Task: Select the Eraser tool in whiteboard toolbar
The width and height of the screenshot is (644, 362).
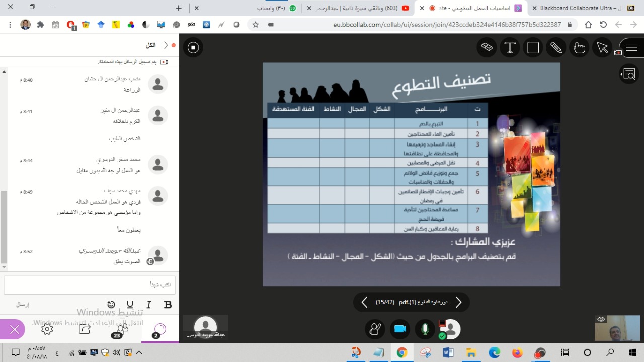Action: (x=487, y=47)
